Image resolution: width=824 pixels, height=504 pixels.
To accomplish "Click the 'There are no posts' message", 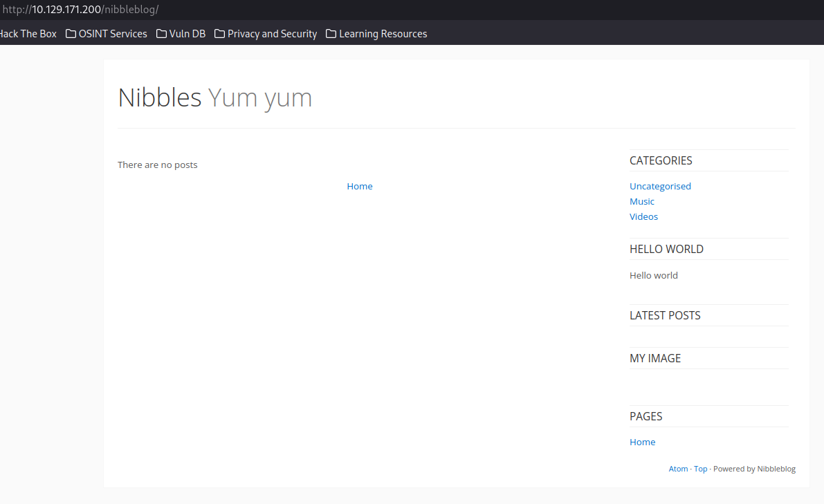I will pos(157,165).
